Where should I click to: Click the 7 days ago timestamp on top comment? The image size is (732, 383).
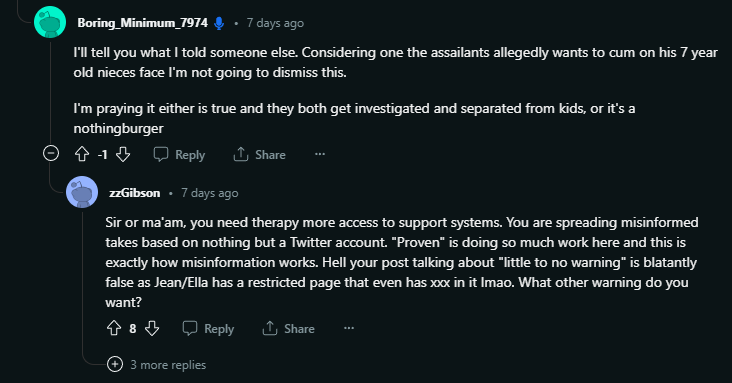point(275,23)
